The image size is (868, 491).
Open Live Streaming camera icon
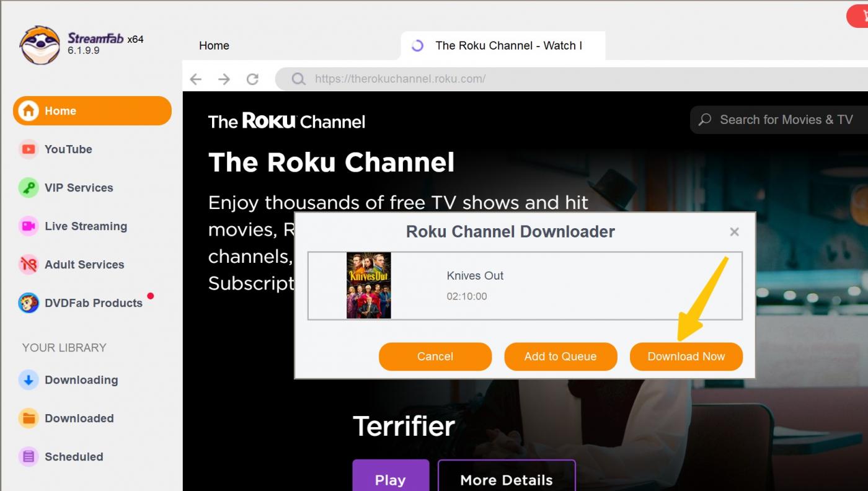click(x=28, y=226)
